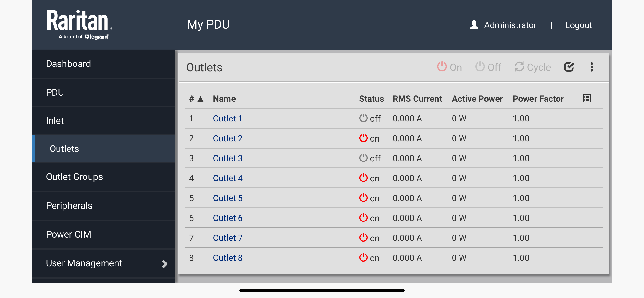Click the Outlet 2 red power status icon
The width and height of the screenshot is (644, 298).
pos(363,138)
